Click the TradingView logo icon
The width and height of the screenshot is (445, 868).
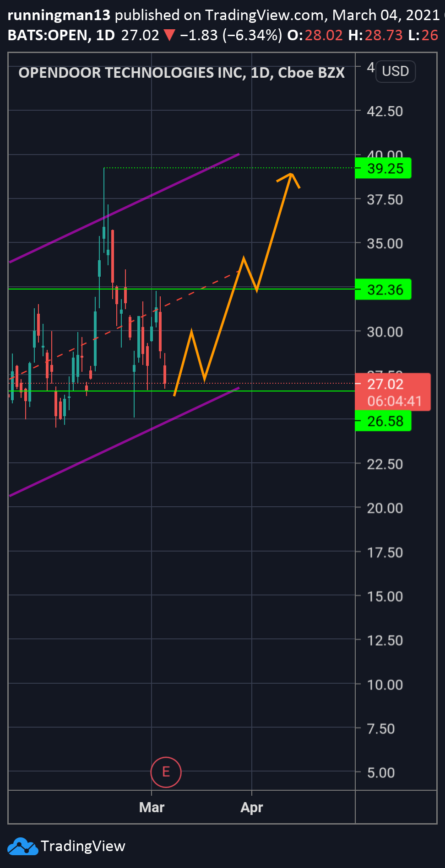[x=22, y=846]
